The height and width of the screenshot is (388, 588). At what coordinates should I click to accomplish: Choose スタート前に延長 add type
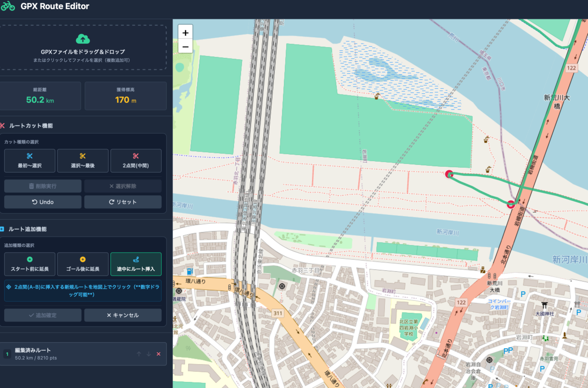(29, 264)
